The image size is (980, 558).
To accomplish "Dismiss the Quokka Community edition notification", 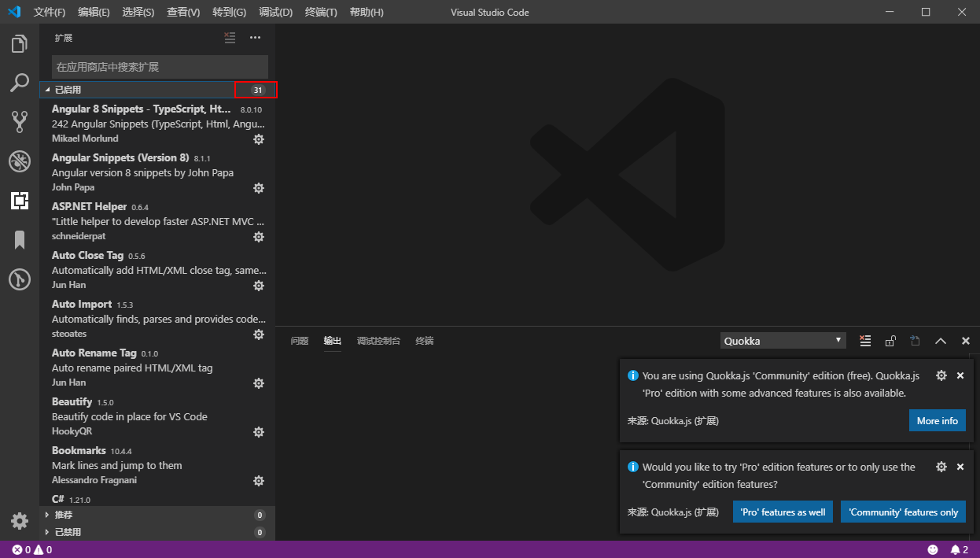I will point(960,375).
